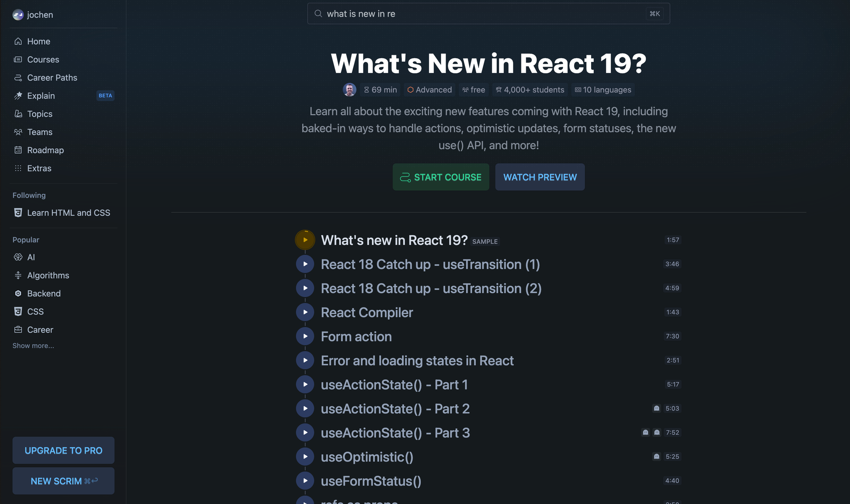
Task: Click the AI brain icon
Action: tap(18, 257)
